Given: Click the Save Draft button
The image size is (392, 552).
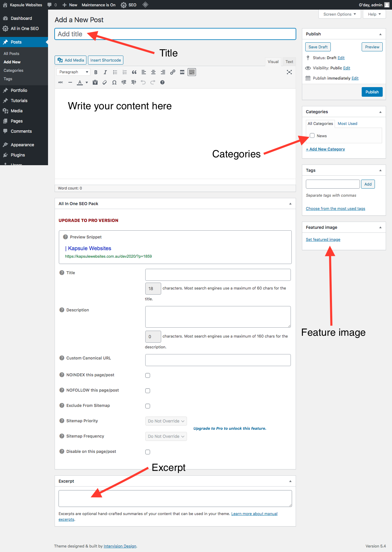Looking at the screenshot, I should tap(318, 47).
